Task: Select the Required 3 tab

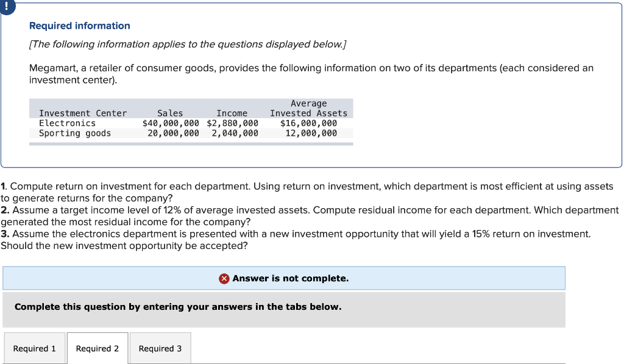Action: tap(160, 349)
